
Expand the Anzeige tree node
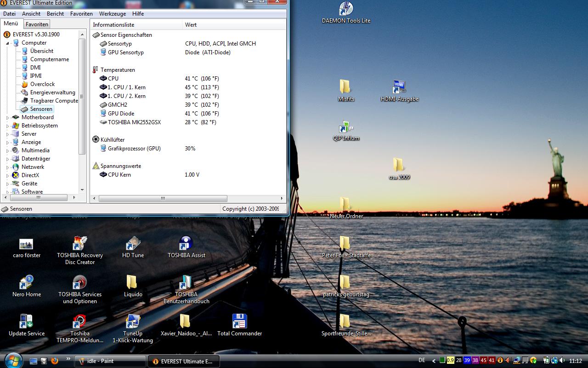8,142
